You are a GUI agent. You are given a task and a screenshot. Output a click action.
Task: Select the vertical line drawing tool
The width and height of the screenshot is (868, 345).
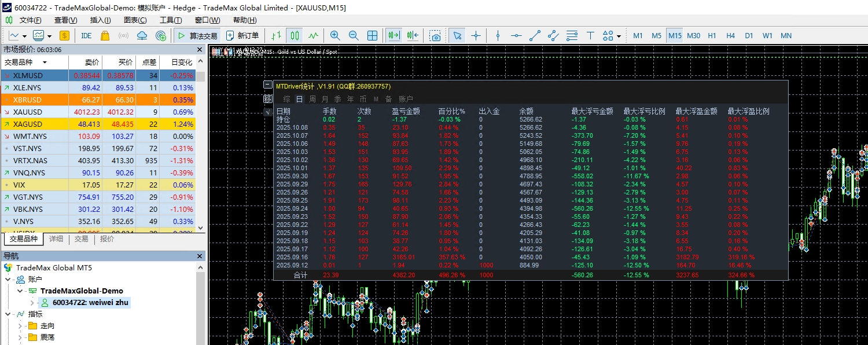[498, 35]
